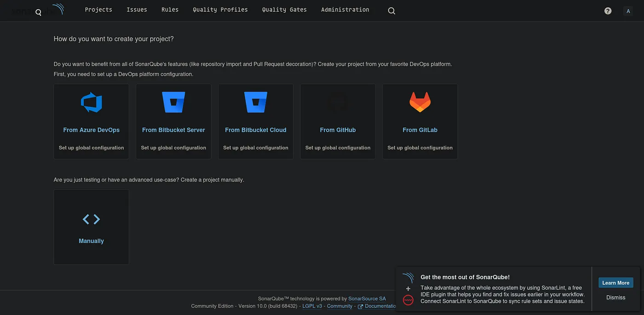Screen dimensions: 644x315
Task: Click the 'Community Edition - Version 10.0' text
Action: click(x=245, y=306)
